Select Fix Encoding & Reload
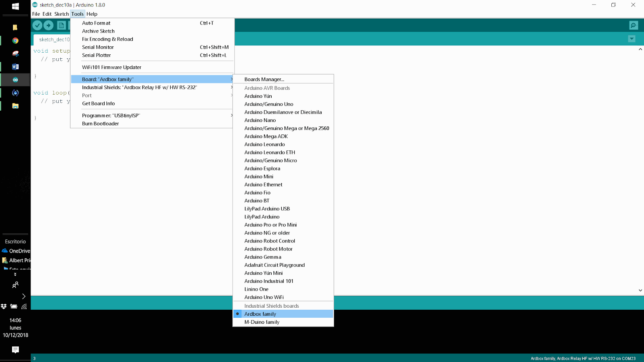Screen dimensions: 644x362 [x=152, y=39]
